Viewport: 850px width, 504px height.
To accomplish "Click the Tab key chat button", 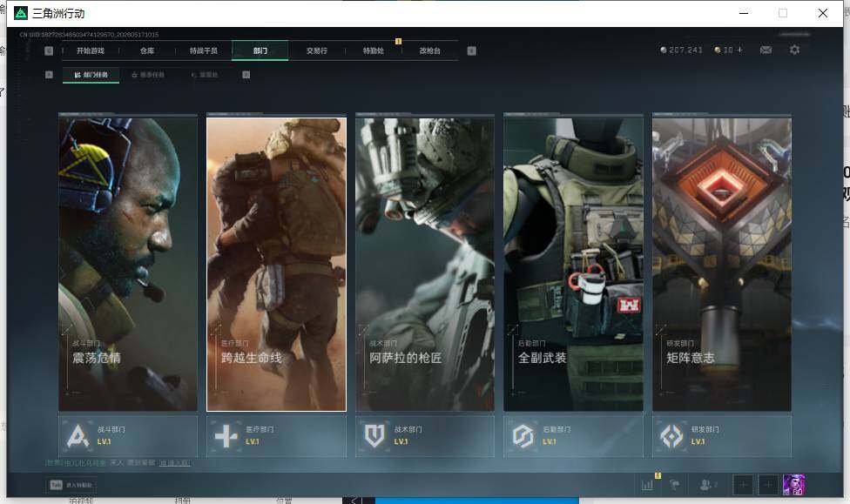I will pyautogui.click(x=71, y=485).
